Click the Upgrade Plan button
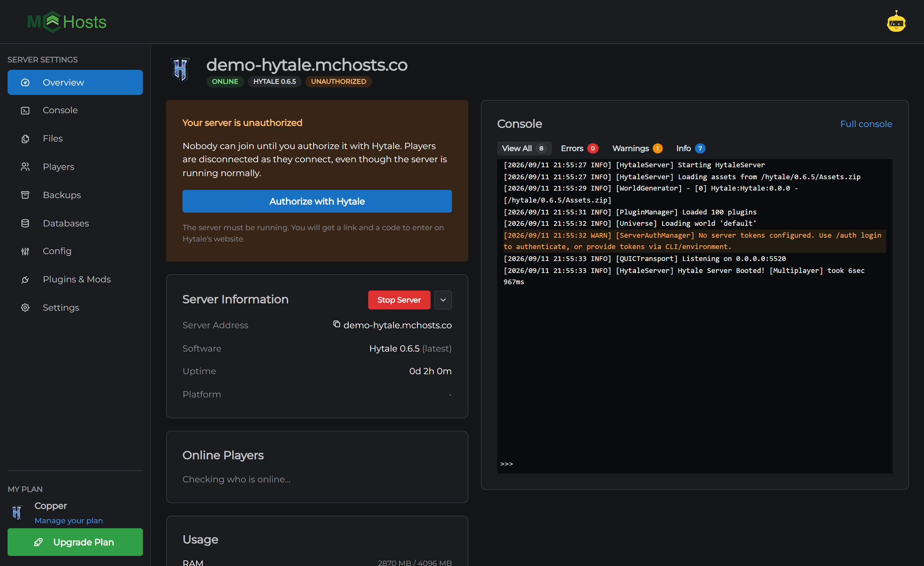Image resolution: width=924 pixels, height=566 pixels. 75,542
